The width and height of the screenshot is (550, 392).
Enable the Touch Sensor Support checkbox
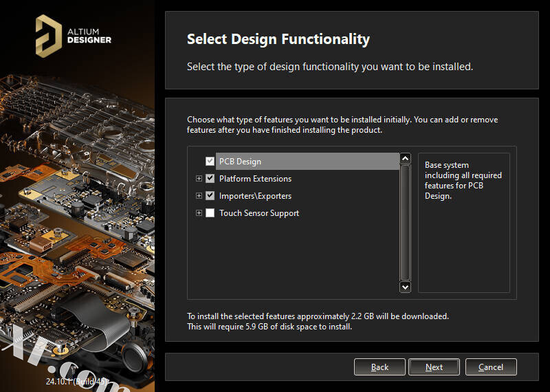point(210,213)
